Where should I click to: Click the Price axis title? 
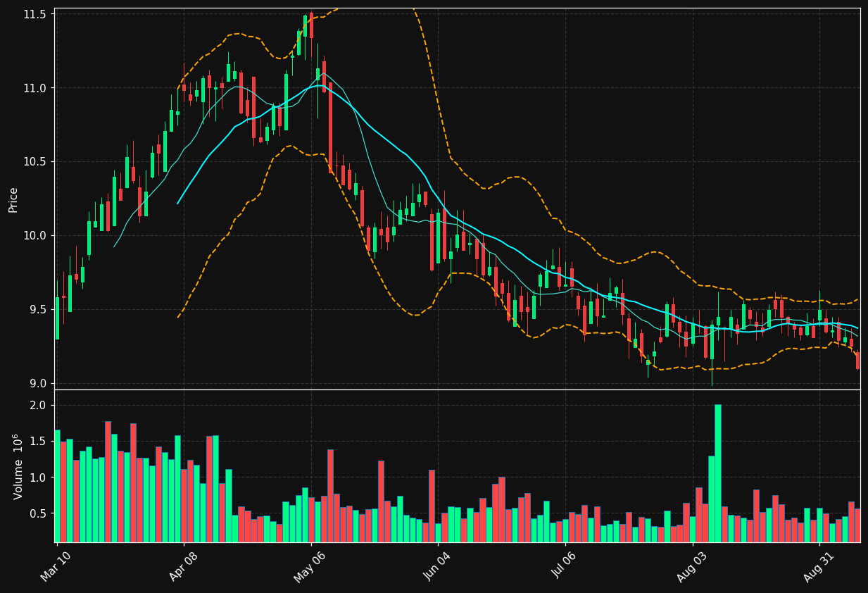click(13, 199)
